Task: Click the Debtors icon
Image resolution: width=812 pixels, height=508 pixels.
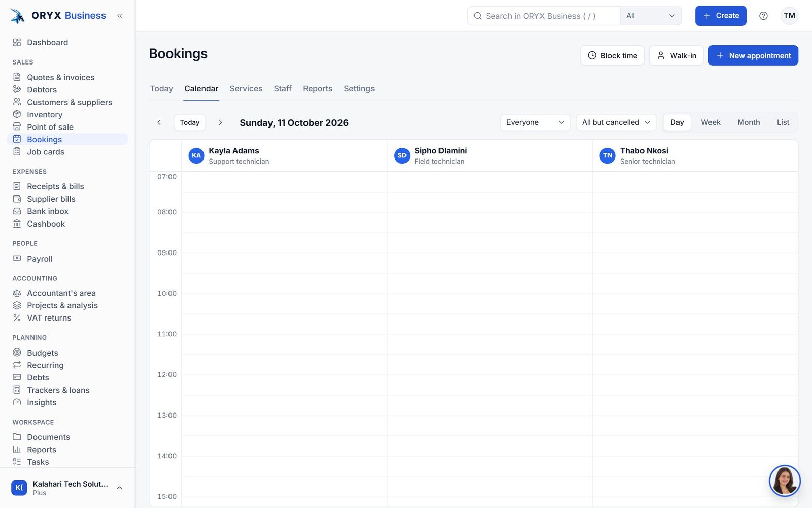Action: 17,89
